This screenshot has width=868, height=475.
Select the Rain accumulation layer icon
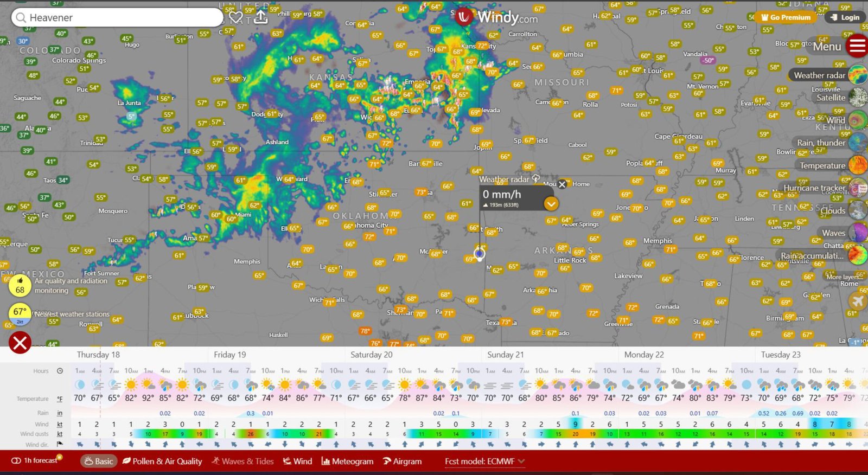click(858, 255)
